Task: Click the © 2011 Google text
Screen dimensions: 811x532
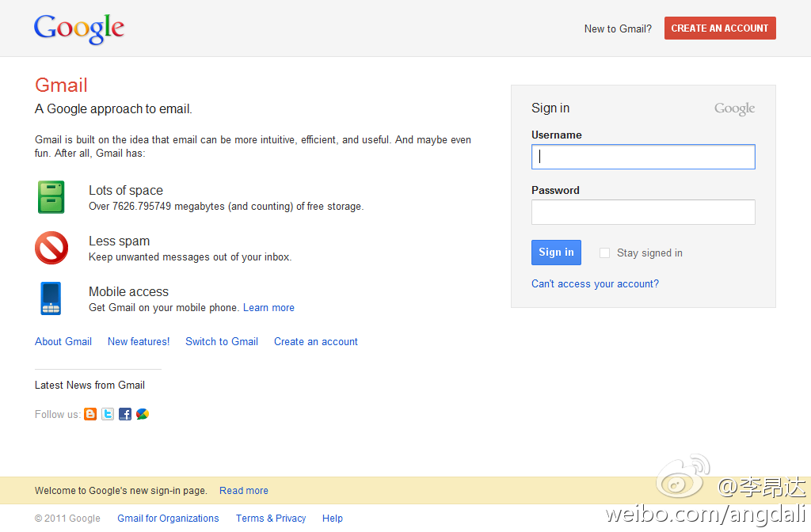Action: [67, 519]
